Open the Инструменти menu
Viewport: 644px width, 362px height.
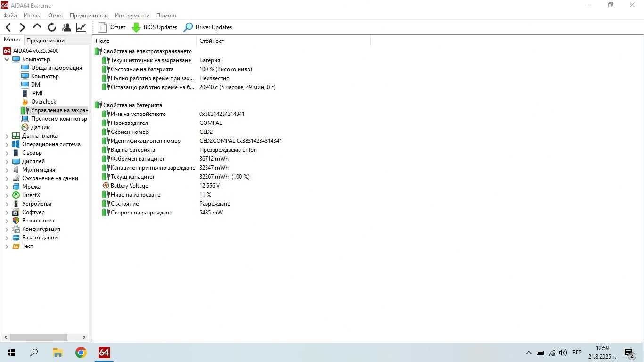pos(132,16)
